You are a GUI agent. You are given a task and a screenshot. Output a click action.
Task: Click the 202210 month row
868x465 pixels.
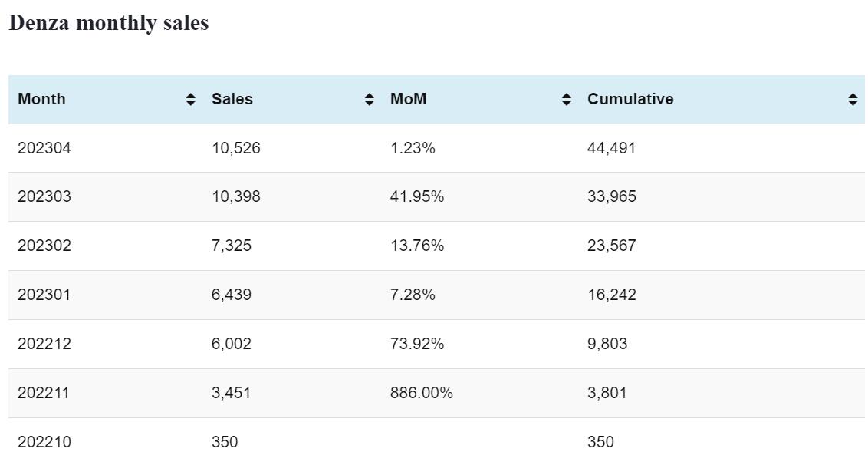44,442
